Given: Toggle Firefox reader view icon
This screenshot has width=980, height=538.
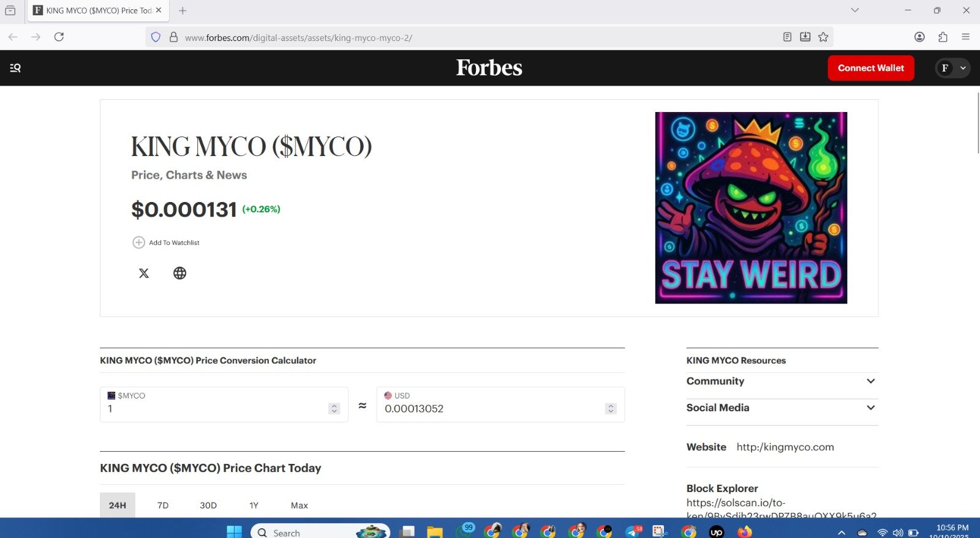Looking at the screenshot, I should click(x=787, y=37).
